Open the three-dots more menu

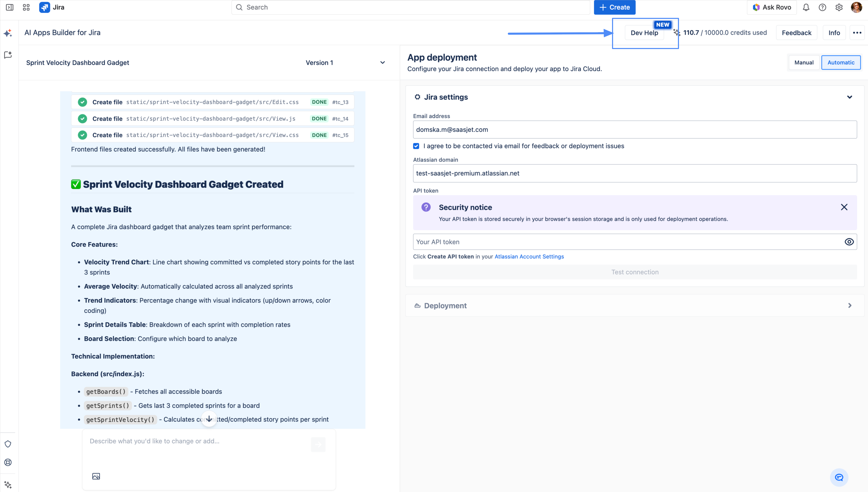point(857,33)
